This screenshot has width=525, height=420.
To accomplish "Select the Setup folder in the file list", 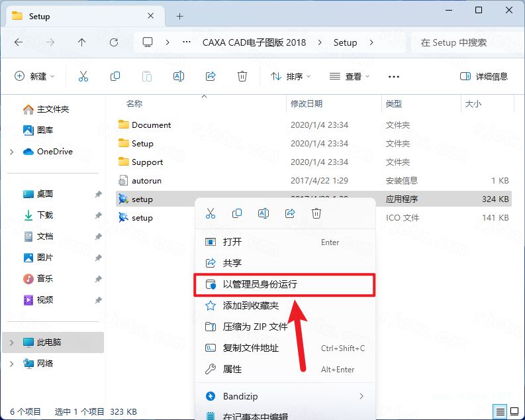I will click(x=314, y=143).
